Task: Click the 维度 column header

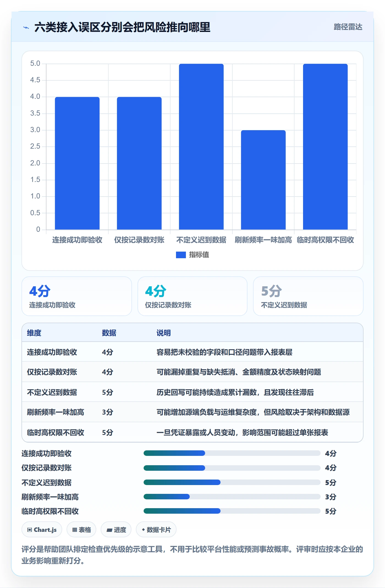Action: point(34,333)
